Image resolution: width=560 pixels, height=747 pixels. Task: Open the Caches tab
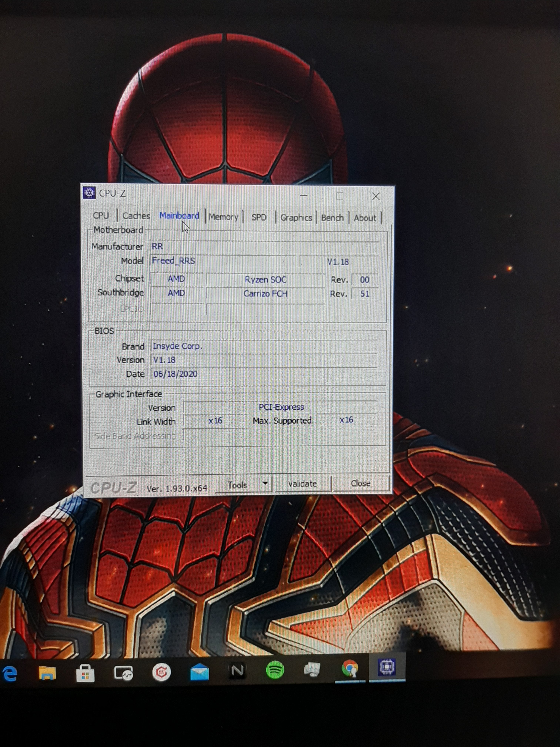pos(136,216)
